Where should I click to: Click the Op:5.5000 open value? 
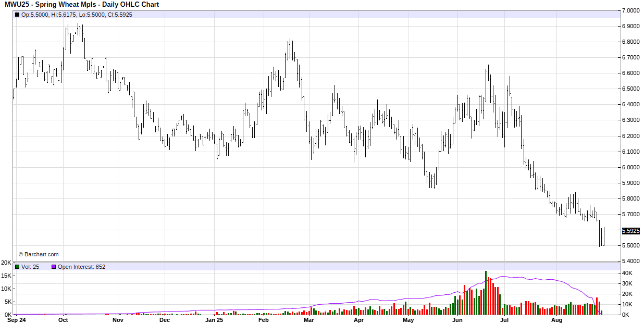[x=34, y=15]
